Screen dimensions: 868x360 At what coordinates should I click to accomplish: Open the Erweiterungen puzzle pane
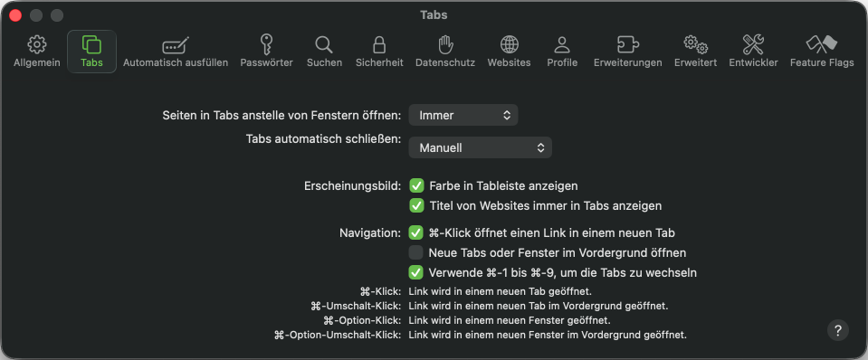click(628, 52)
